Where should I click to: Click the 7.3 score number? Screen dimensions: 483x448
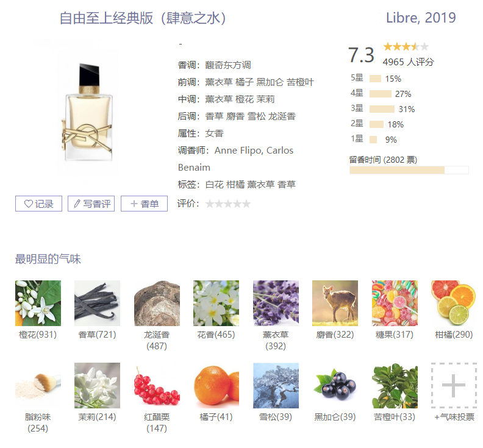point(361,55)
